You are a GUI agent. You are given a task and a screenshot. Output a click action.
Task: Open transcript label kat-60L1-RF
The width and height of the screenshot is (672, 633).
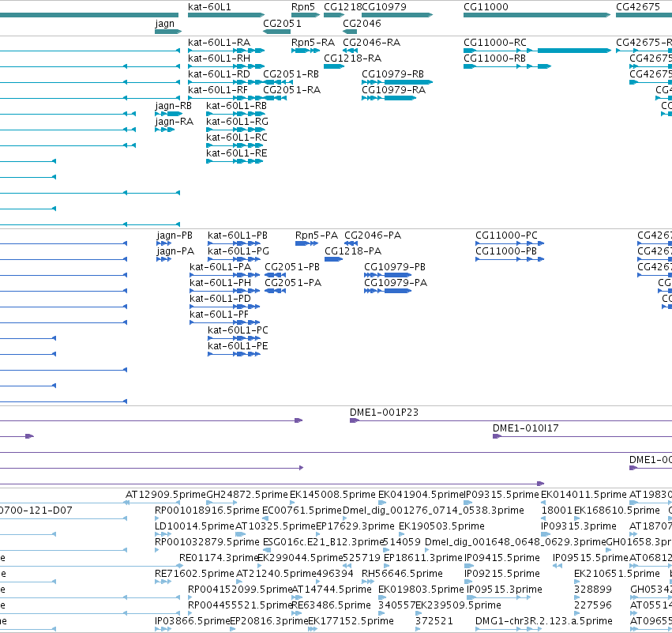(218, 90)
